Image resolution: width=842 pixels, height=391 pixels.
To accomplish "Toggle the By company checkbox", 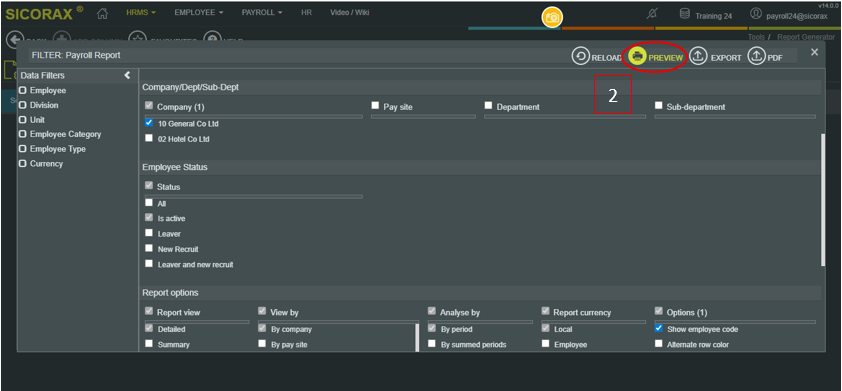I will pos(262,328).
